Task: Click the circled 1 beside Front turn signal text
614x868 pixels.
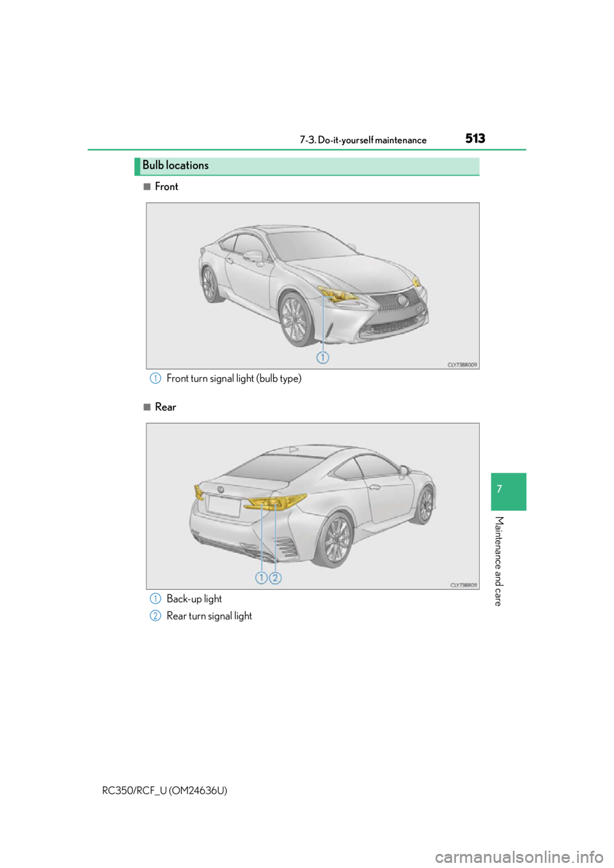Action: [155, 378]
